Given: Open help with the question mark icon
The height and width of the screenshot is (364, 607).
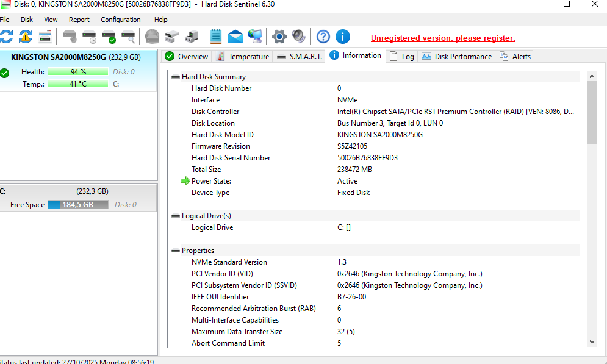Looking at the screenshot, I should (x=323, y=37).
